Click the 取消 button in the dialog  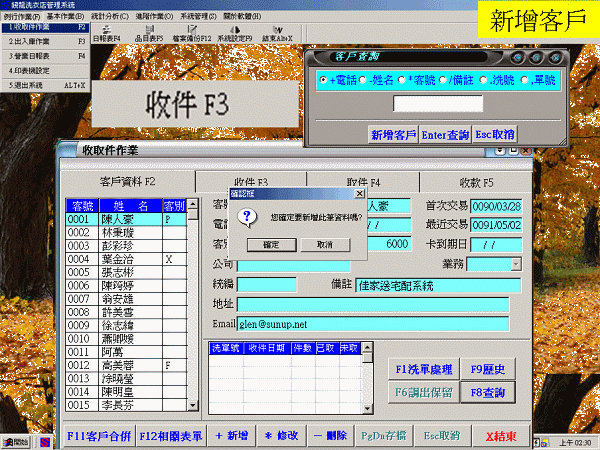click(x=325, y=244)
